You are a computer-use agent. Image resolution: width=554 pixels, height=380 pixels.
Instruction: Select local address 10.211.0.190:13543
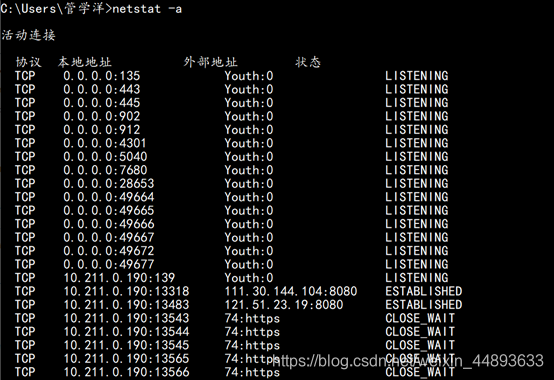coord(126,318)
